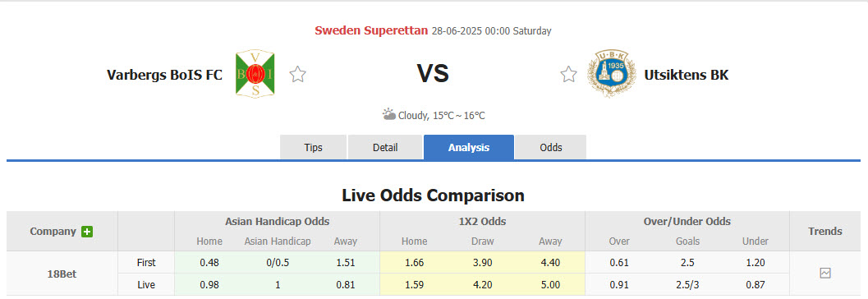Favorite Utsiktens BK with star icon
This screenshot has height=299, width=868.
pyautogui.click(x=568, y=74)
